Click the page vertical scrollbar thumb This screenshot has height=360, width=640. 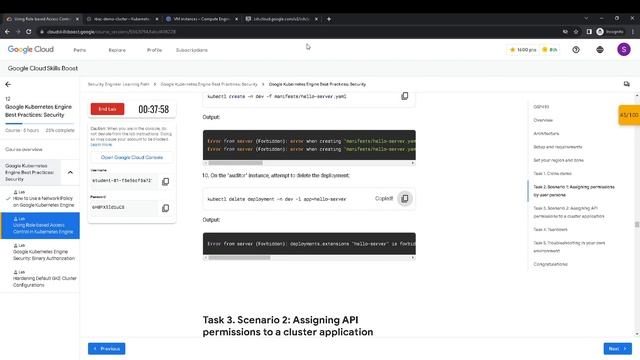click(x=637, y=224)
